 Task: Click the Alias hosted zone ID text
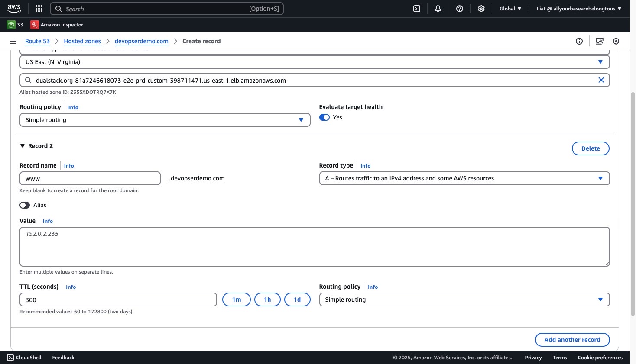click(x=68, y=92)
